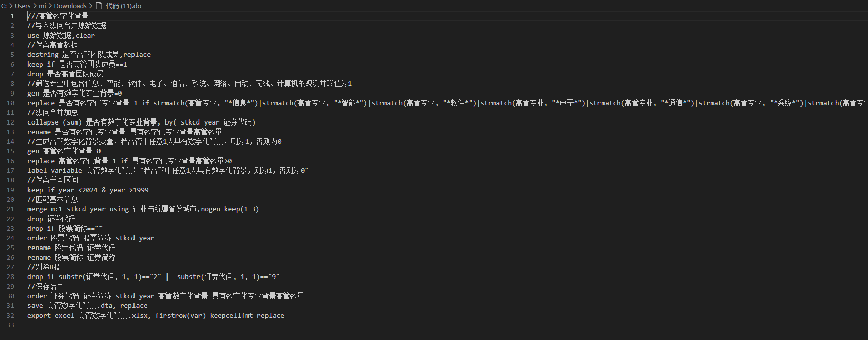Click the comment text //高管数字化背景
This screenshot has height=340, width=868.
point(58,16)
